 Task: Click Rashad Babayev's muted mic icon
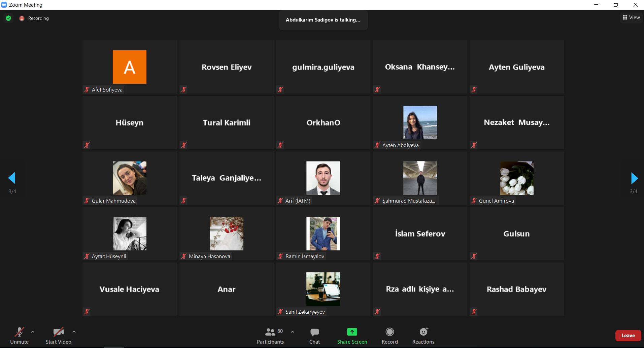pyautogui.click(x=474, y=312)
